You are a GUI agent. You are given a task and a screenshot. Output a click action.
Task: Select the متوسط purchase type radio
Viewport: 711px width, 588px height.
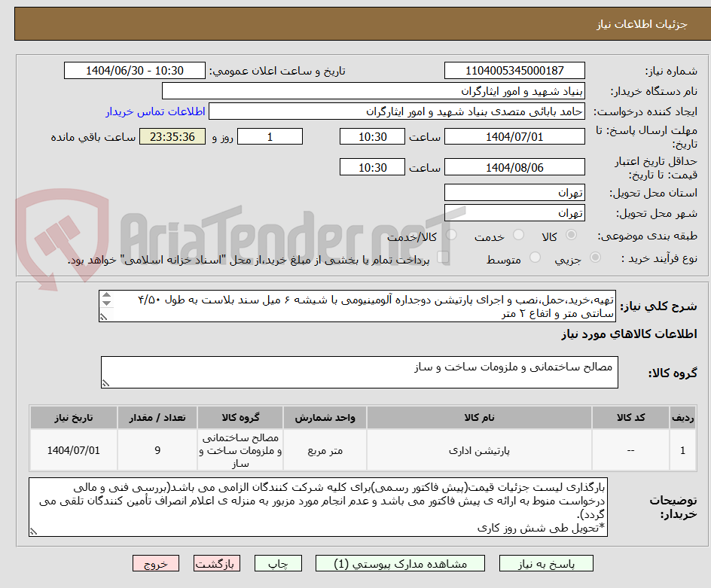535,257
